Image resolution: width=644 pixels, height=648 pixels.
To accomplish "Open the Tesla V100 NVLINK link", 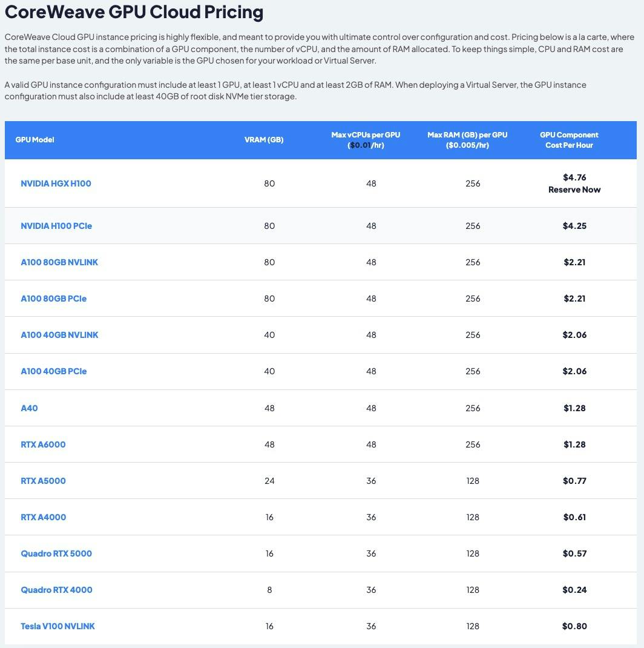I will [57, 626].
